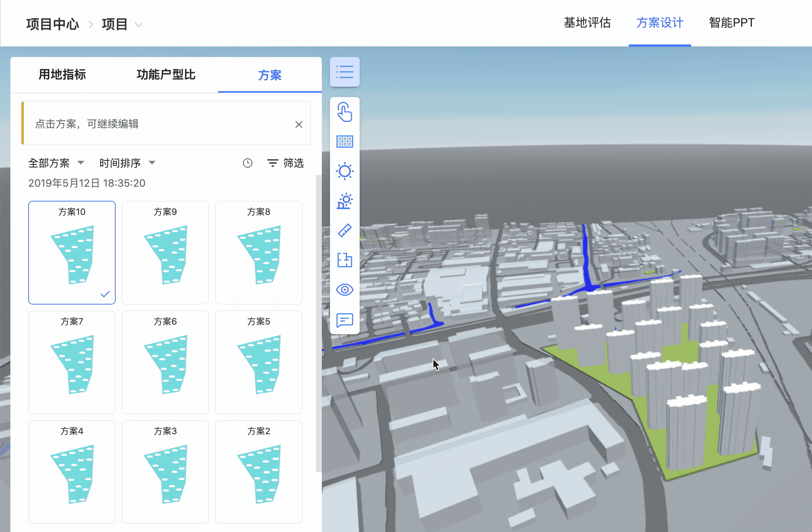Toggle the list panel icon
The image size is (812, 532).
tap(344, 72)
